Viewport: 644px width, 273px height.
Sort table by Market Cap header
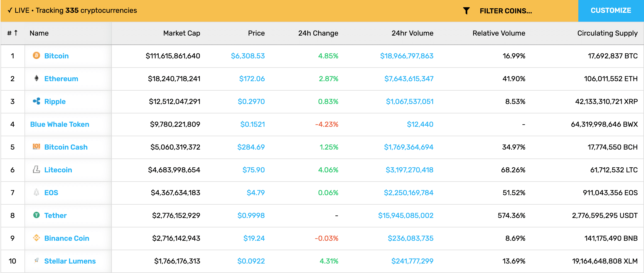tap(181, 33)
